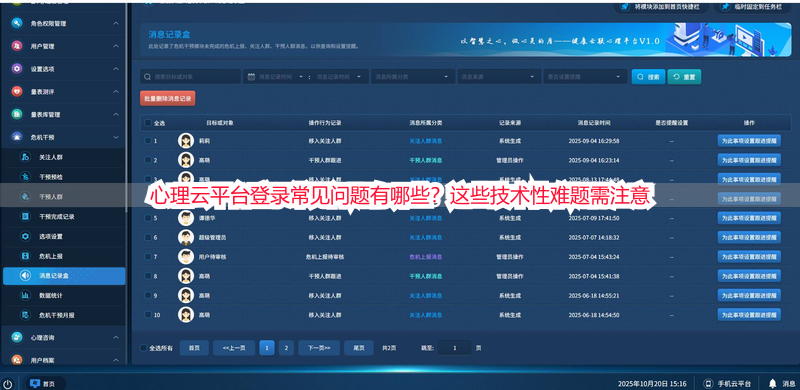800x390 pixels.
Task: Select row 6 超级管理员 checkbox
Action: click(x=148, y=237)
